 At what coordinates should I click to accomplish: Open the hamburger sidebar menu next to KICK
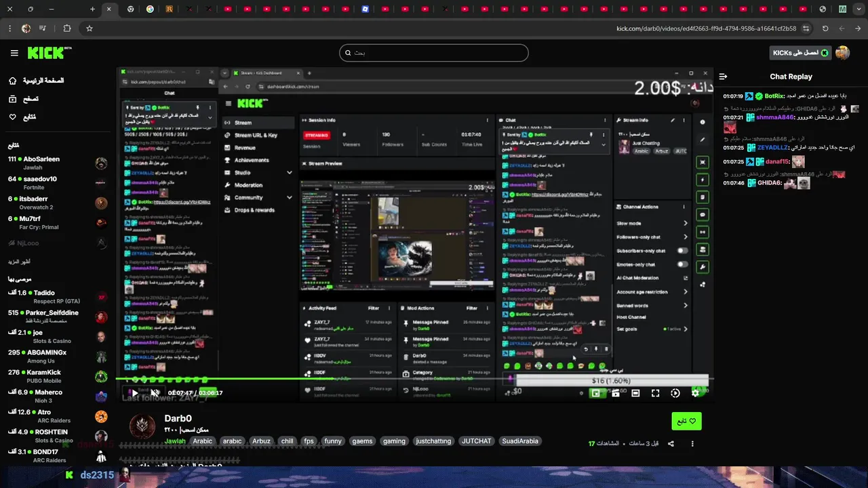[14, 53]
